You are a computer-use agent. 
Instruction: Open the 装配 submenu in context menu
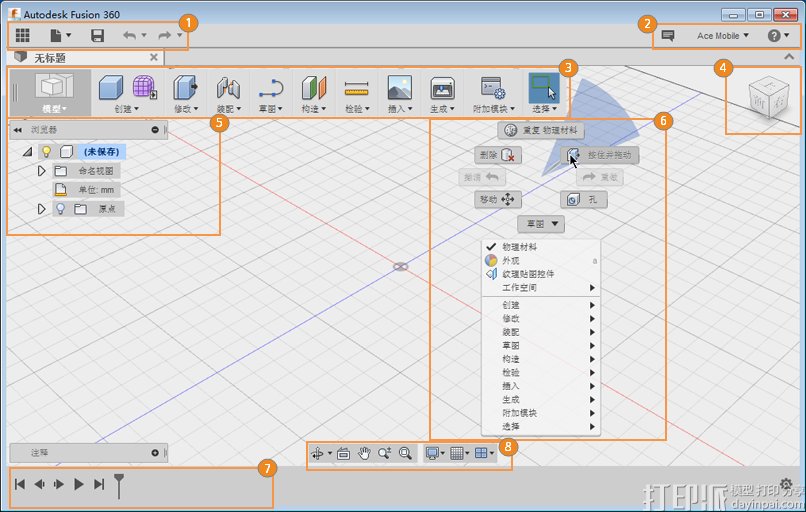pos(541,332)
